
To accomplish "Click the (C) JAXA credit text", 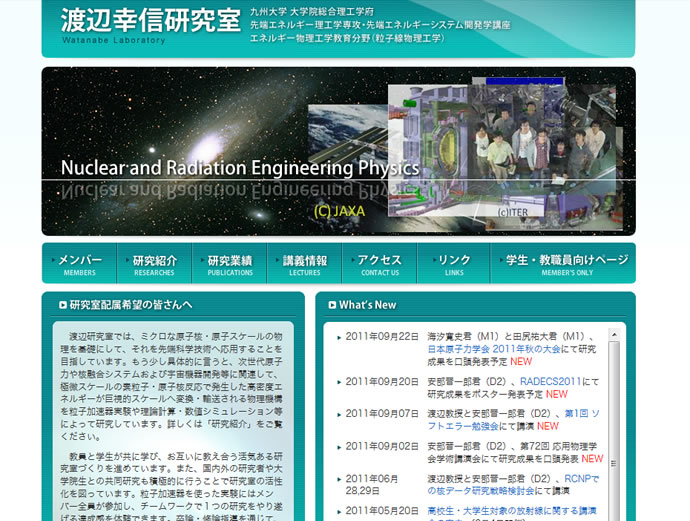I will point(339,211).
